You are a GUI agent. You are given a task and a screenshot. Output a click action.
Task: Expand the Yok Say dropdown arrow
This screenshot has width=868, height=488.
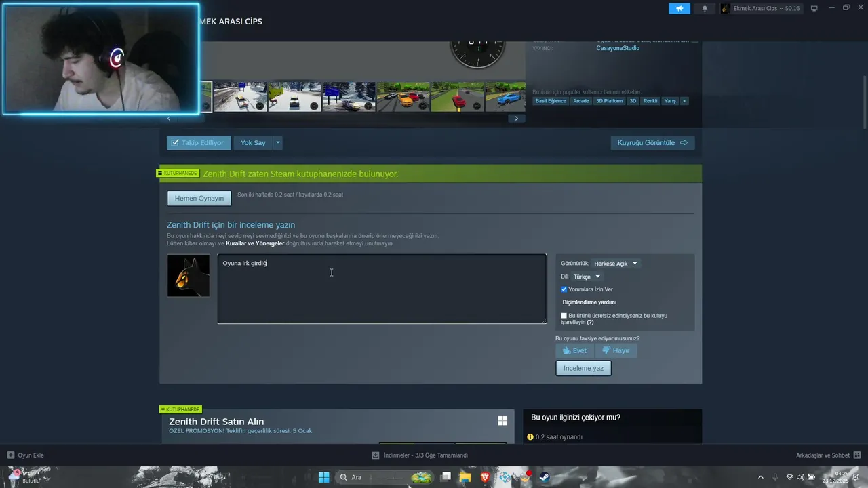(x=277, y=142)
